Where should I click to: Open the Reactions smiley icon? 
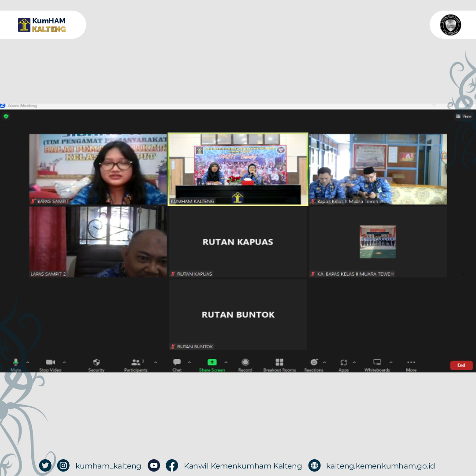(314, 363)
